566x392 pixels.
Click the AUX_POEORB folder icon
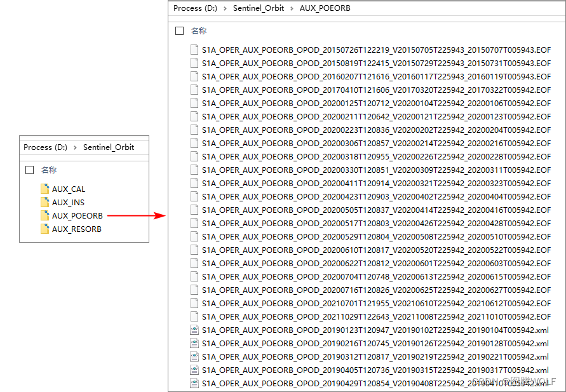coord(44,215)
